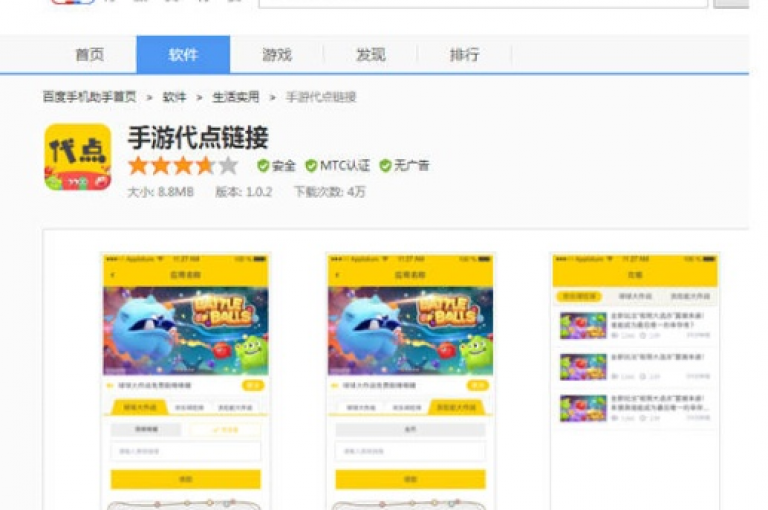The image size is (768, 510).
Task: Open the 生活实用 breadcrumb category
Action: pyautogui.click(x=236, y=97)
